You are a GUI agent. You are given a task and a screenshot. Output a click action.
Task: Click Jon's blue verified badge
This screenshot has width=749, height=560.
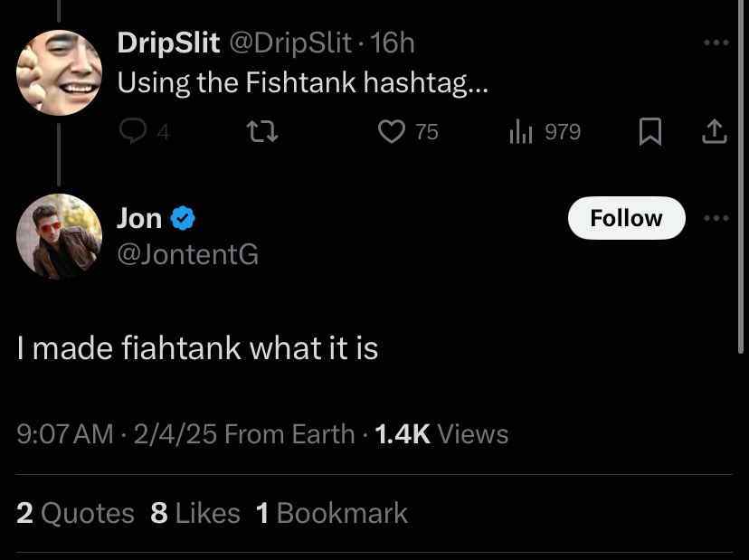pyautogui.click(x=183, y=218)
